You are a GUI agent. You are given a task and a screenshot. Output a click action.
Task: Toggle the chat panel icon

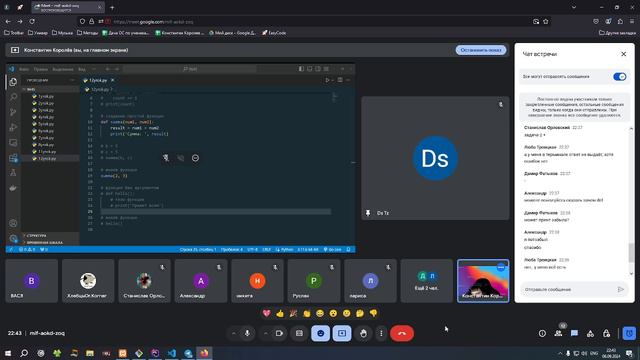pos(574,333)
